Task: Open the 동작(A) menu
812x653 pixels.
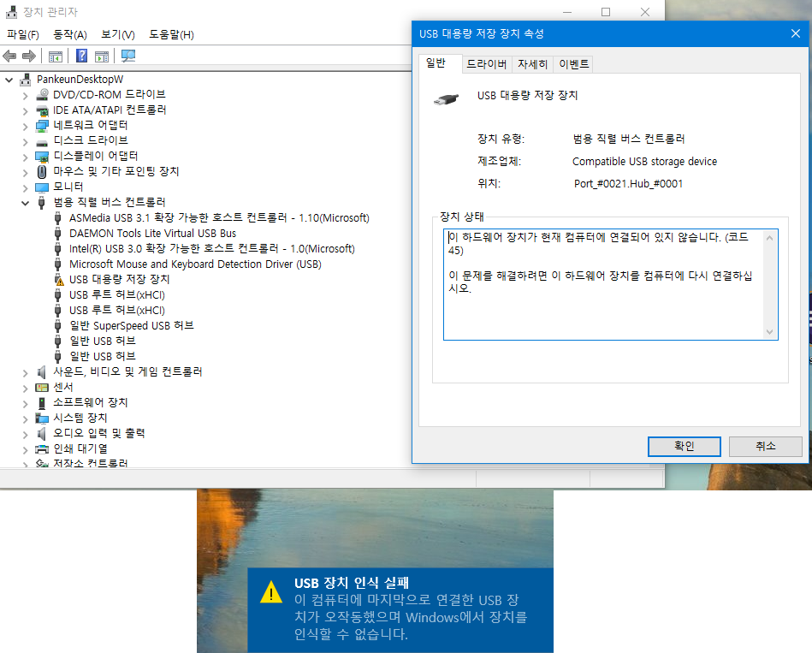Action: (x=70, y=35)
